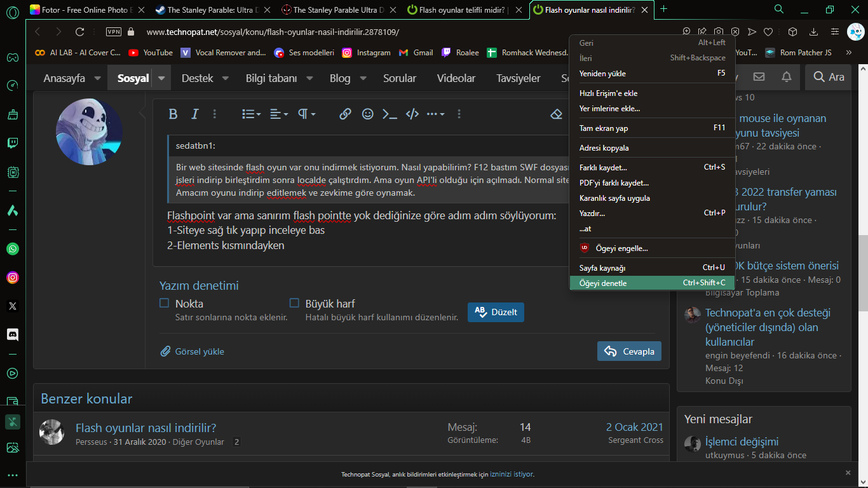The width and height of the screenshot is (868, 488).
Task: Insert a link in the reply editor
Action: click(x=345, y=114)
